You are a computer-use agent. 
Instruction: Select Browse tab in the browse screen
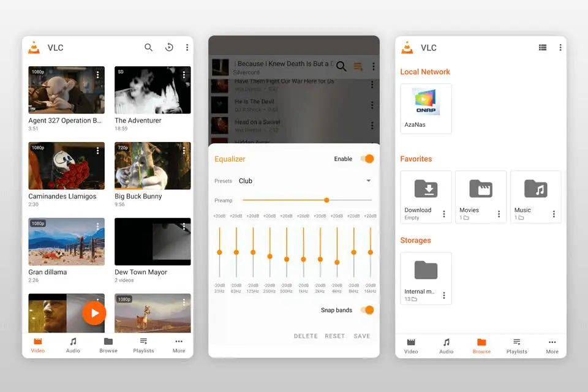click(x=481, y=346)
